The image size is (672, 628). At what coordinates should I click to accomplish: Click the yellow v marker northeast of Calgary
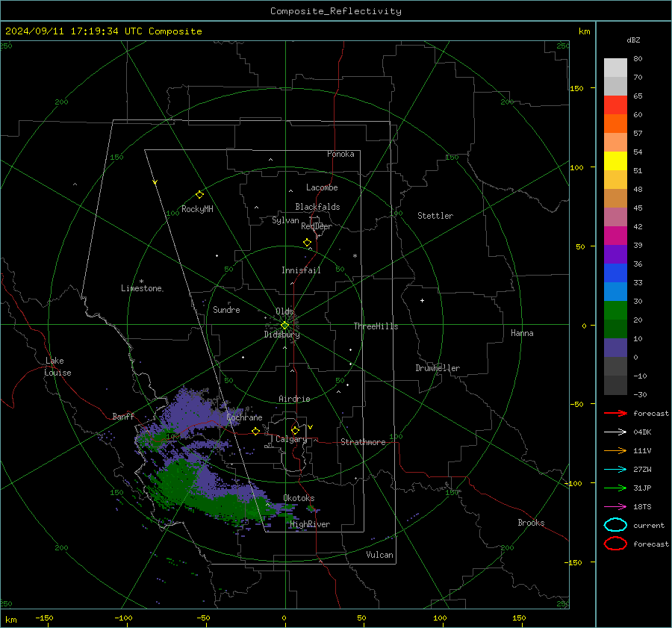311,427
